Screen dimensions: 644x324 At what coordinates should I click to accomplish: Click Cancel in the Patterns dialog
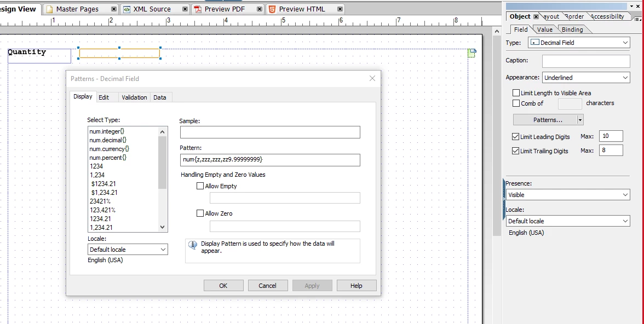267,285
